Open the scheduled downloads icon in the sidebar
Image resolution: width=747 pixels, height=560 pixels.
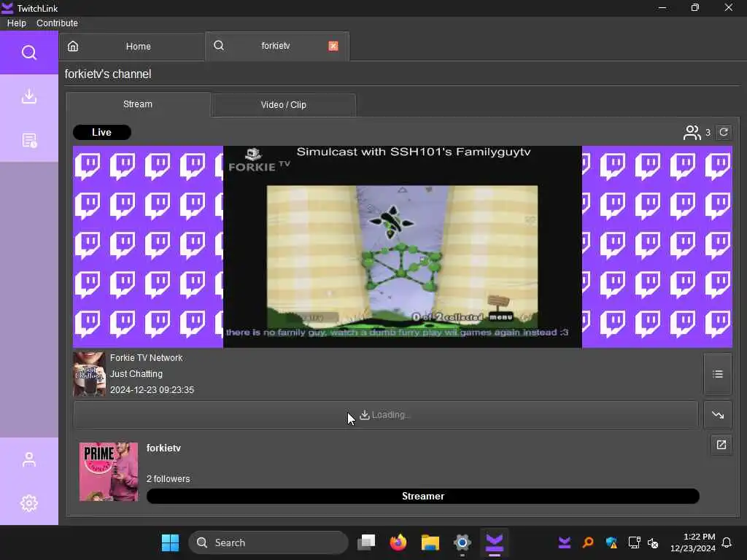[x=29, y=140]
